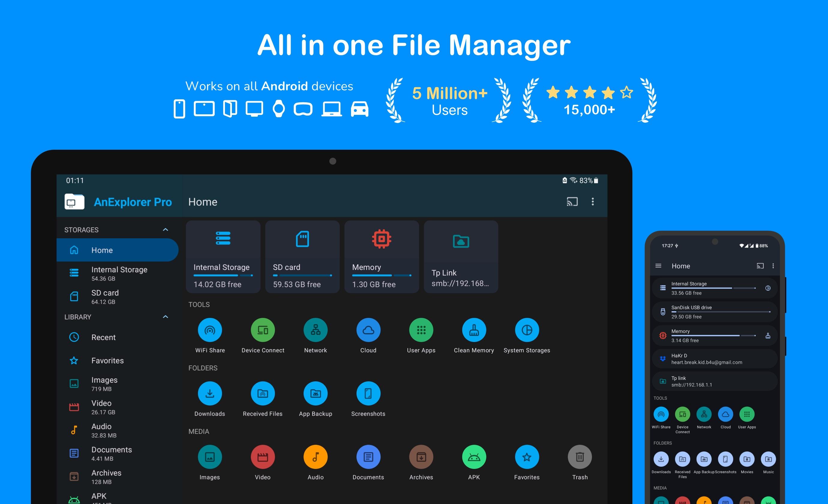
Task: Open the three-dot overflow menu on tablet
Action: click(592, 202)
